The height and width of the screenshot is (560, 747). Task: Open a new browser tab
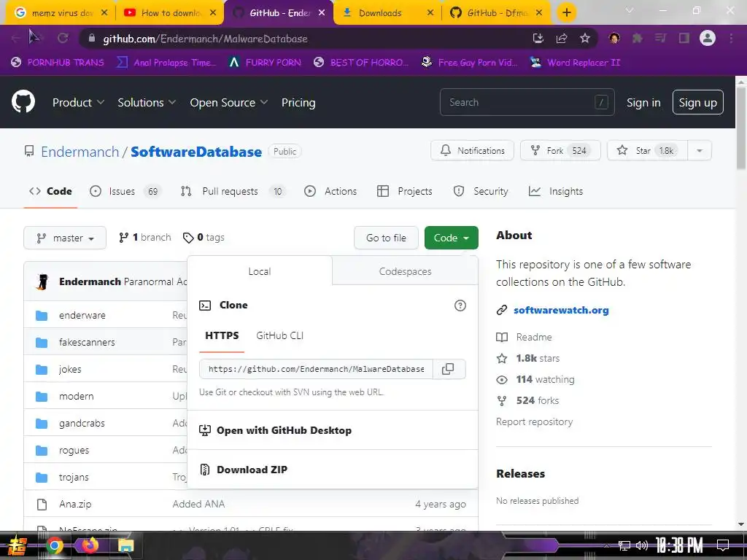click(x=566, y=13)
